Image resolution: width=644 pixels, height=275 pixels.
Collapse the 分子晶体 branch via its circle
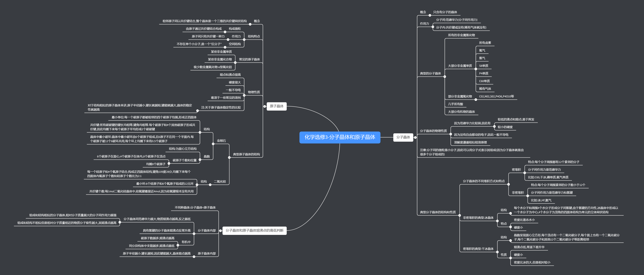[x=415, y=137]
